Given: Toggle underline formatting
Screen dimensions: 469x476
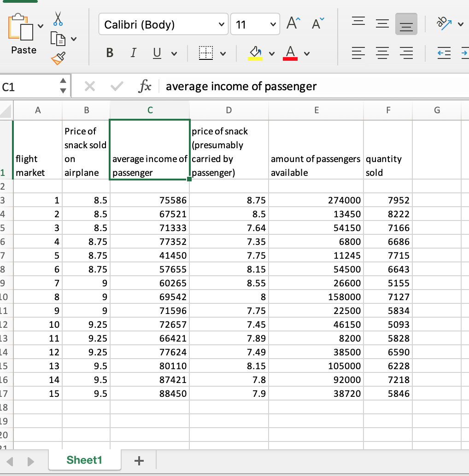Looking at the screenshot, I should coord(155,53).
